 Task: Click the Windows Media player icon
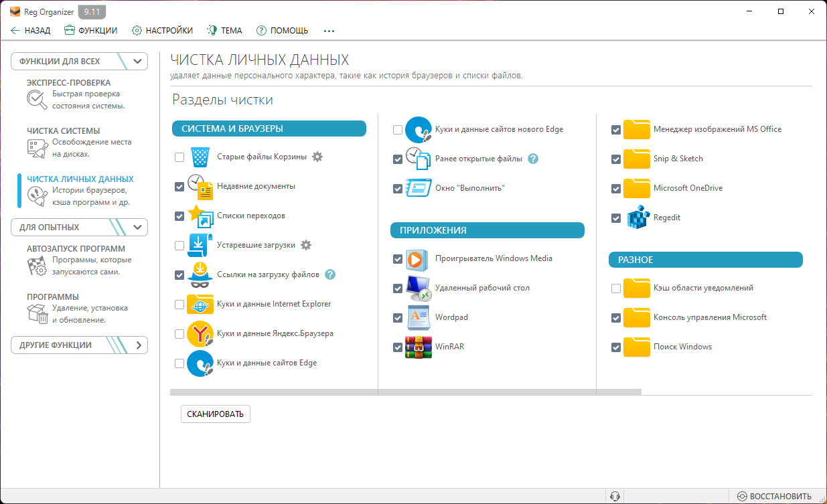click(419, 259)
